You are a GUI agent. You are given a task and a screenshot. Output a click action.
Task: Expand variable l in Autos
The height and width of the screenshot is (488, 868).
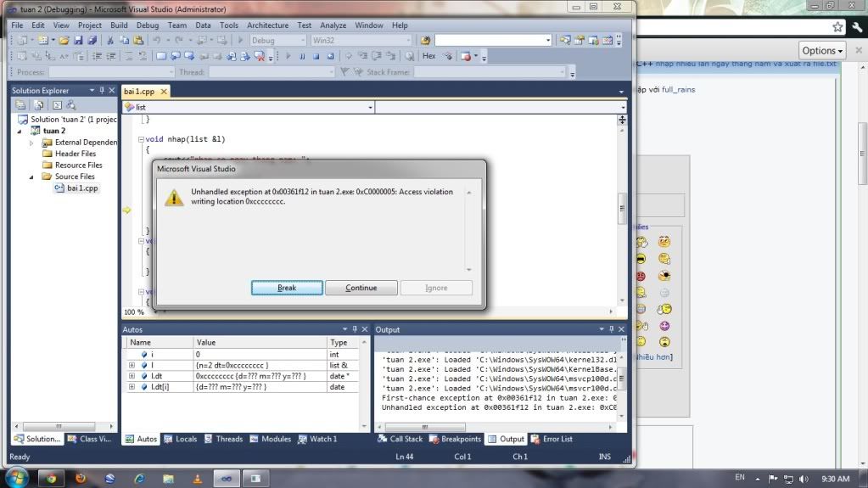click(x=132, y=366)
